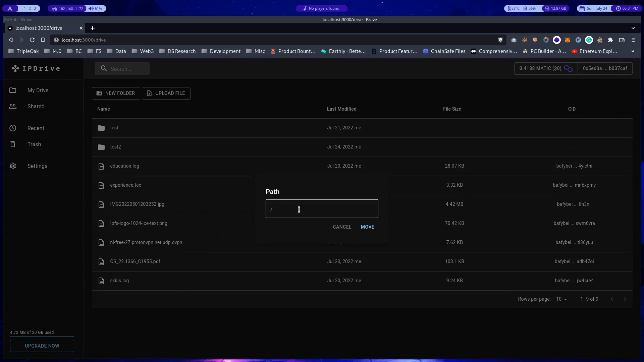Open Trash bin icon in sidebar

(13, 144)
